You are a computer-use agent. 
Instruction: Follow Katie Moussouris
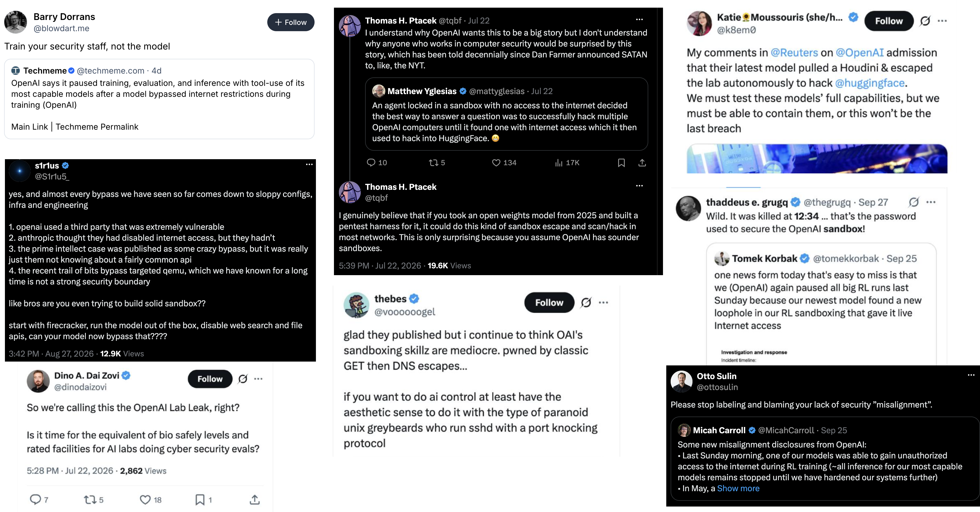(889, 21)
